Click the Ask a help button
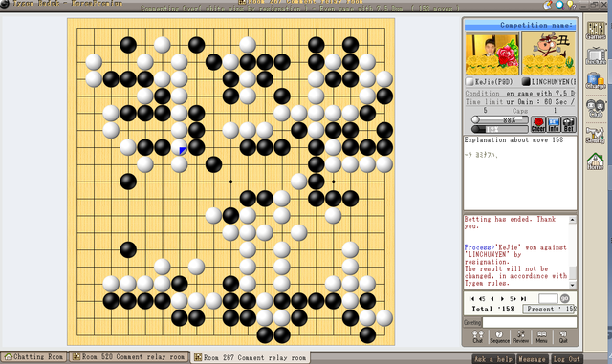The image size is (612, 364). pyautogui.click(x=493, y=359)
